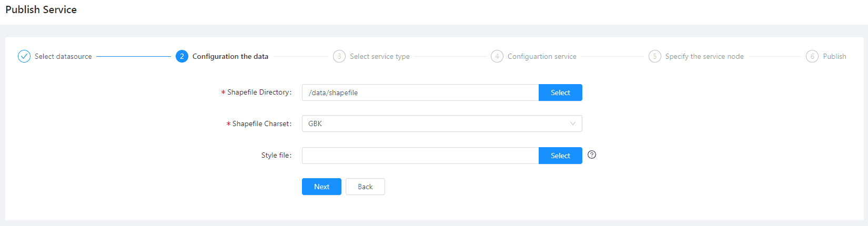Open Specify the service node step

coord(704,56)
